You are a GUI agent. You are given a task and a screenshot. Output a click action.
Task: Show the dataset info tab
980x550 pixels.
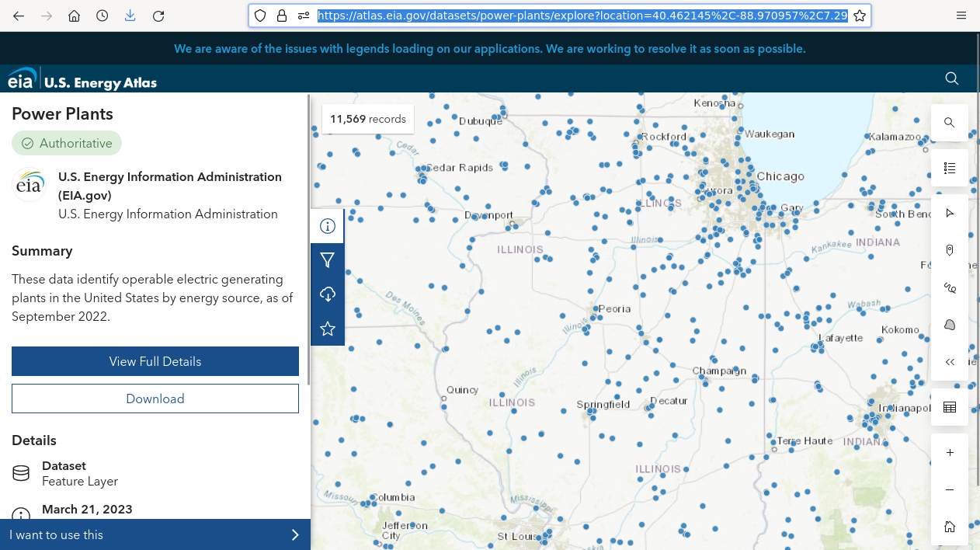(328, 226)
